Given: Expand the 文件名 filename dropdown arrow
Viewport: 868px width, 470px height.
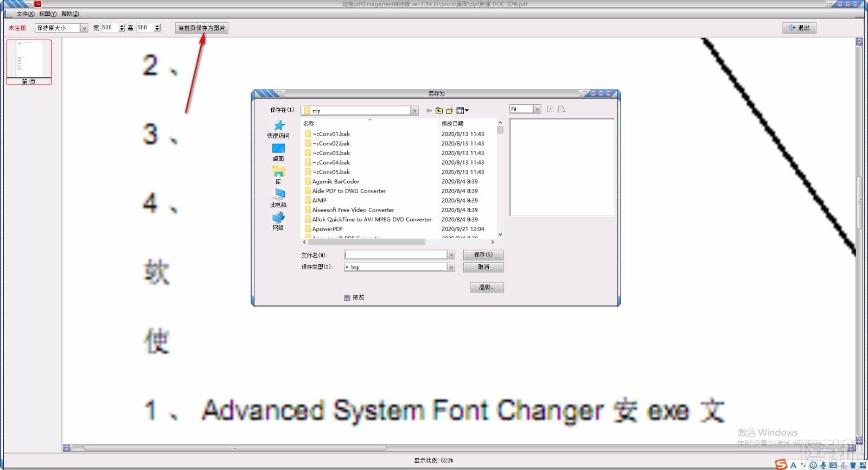Looking at the screenshot, I should (x=451, y=255).
